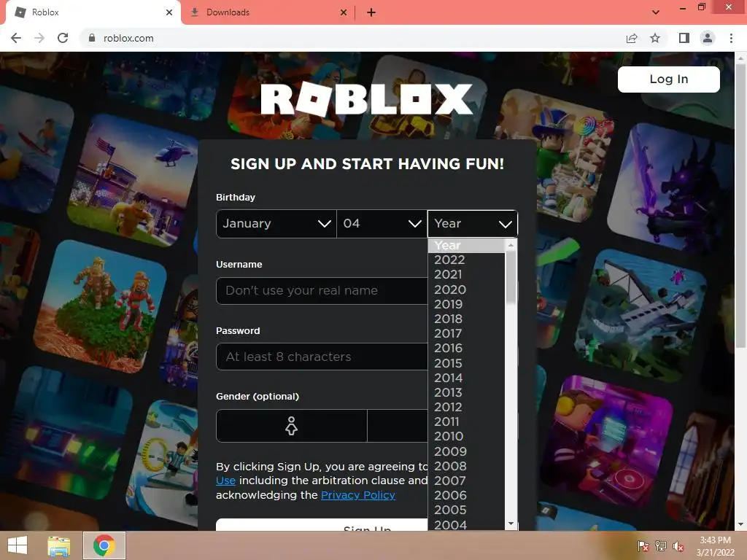747x560 pixels.
Task: Click year list scrollbar down arrow
Action: (x=511, y=524)
